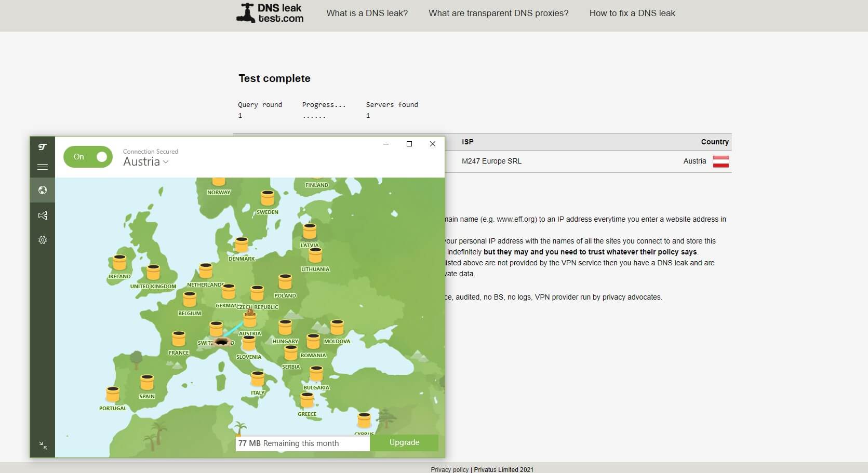Select the Denmark tunnel on map
Viewport: 868px width, 473px height.
point(242,245)
